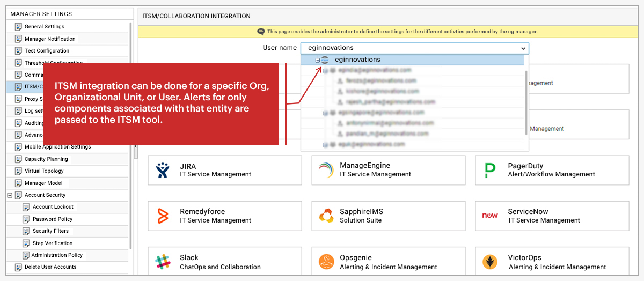Click the icon beside Account Lockout
Screen dimensions: 644x281
(26, 207)
